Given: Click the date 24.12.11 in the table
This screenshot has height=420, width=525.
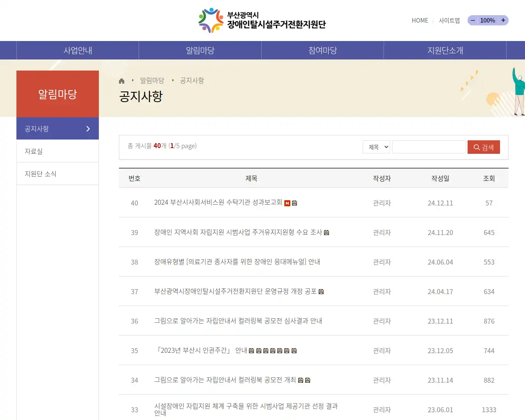Looking at the screenshot, I should [441, 203].
